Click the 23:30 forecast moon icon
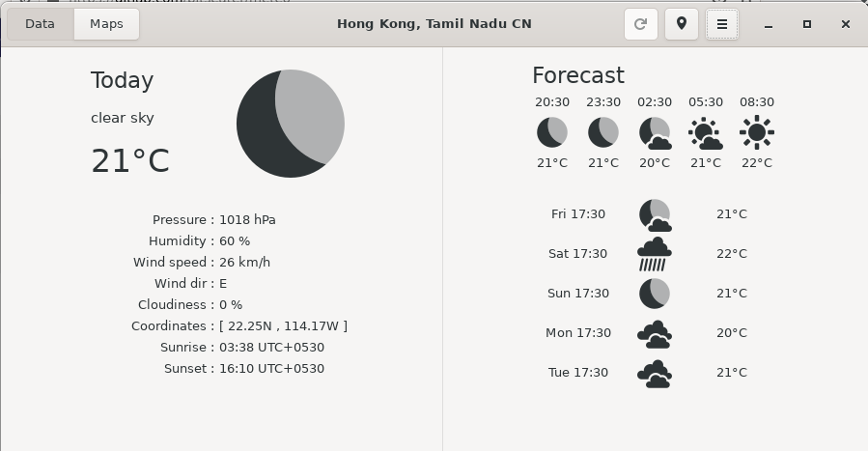The width and height of the screenshot is (868, 451). pos(603,132)
